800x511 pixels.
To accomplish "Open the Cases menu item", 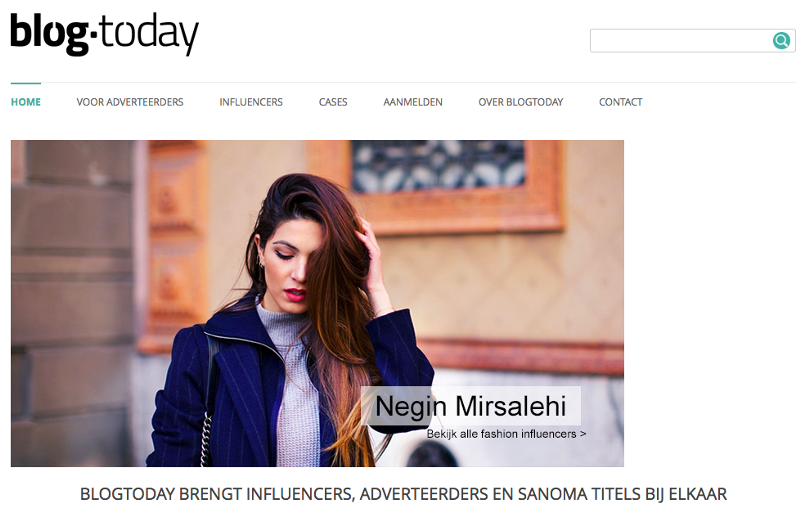I will pos(333,102).
